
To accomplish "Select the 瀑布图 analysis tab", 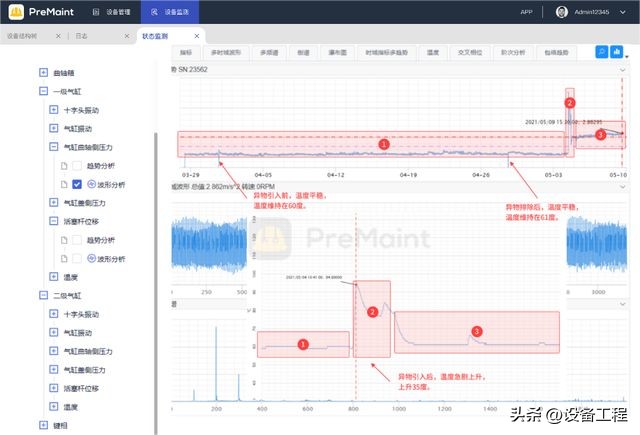I will (x=338, y=53).
